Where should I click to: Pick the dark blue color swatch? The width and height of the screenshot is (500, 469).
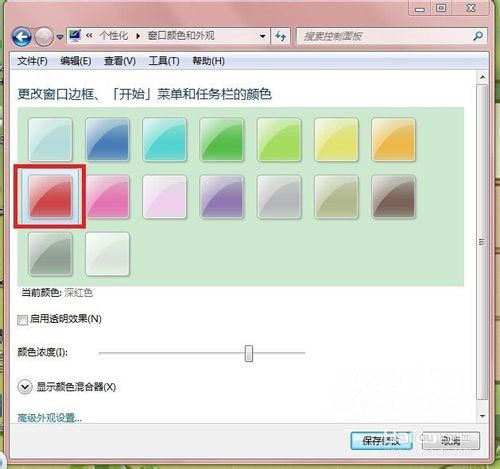pos(107,139)
